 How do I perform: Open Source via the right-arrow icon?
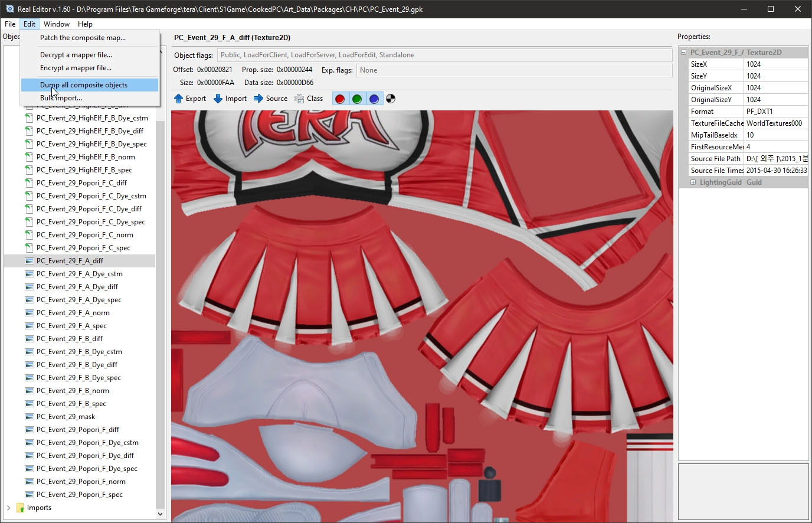258,99
